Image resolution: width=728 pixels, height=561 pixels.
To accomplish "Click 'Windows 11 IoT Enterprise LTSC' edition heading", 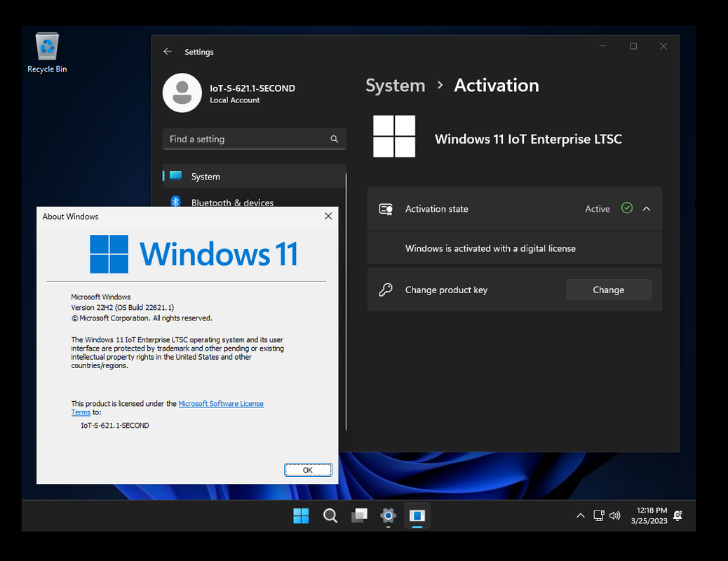I will pyautogui.click(x=528, y=139).
